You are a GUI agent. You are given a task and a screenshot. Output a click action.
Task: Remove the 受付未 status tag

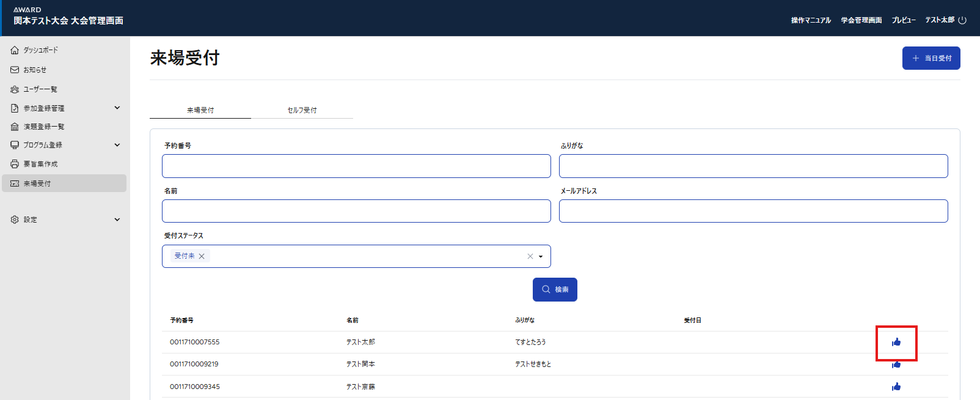(x=202, y=256)
